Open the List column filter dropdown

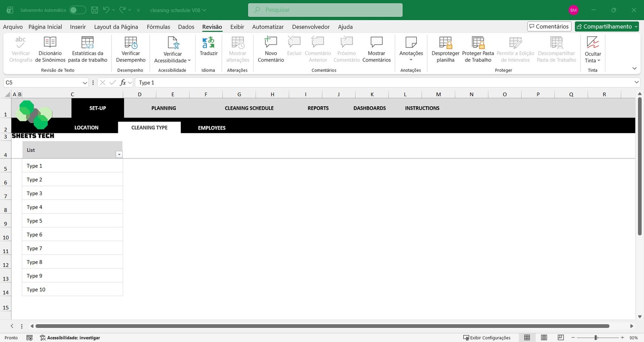119,155
